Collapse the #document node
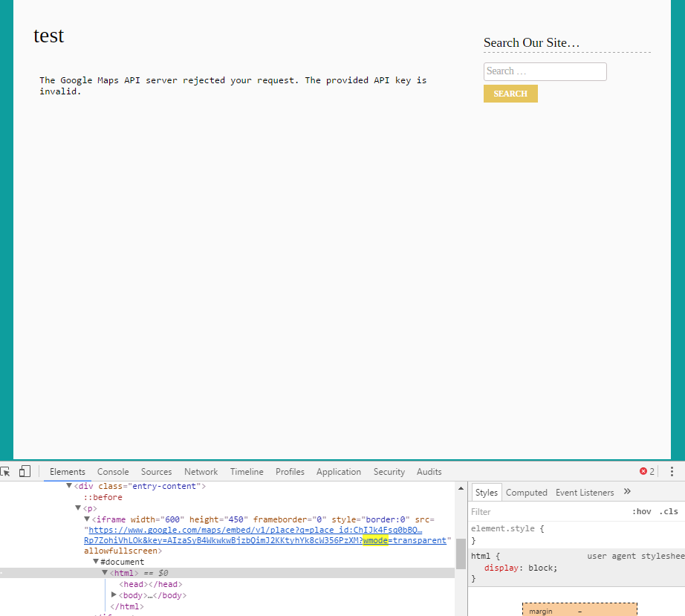Viewport: 685px width, 616px height. coord(96,562)
